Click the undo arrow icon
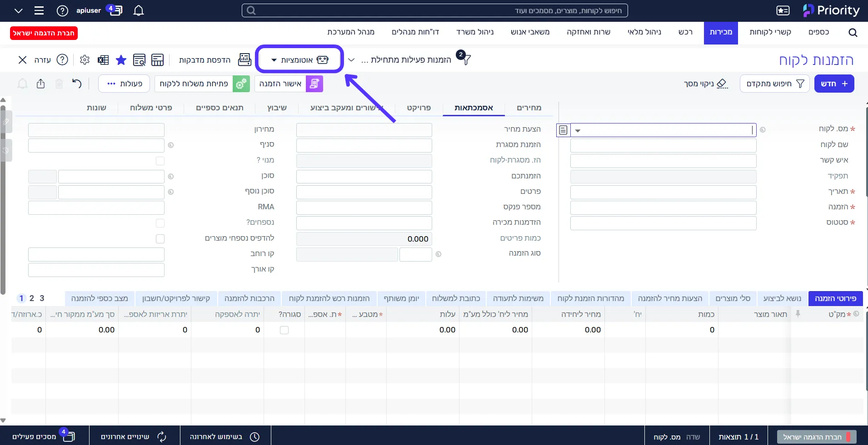 [x=77, y=84]
